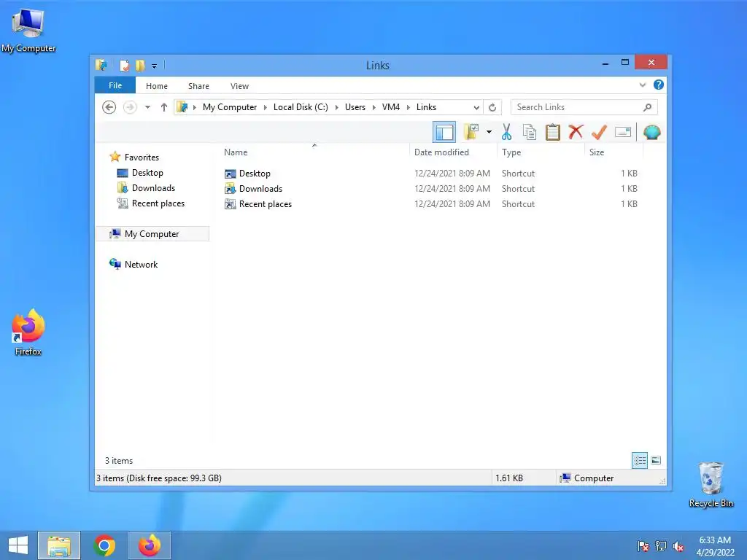Select Recent places under Favorites
Image resolution: width=747 pixels, height=560 pixels.
(x=158, y=203)
